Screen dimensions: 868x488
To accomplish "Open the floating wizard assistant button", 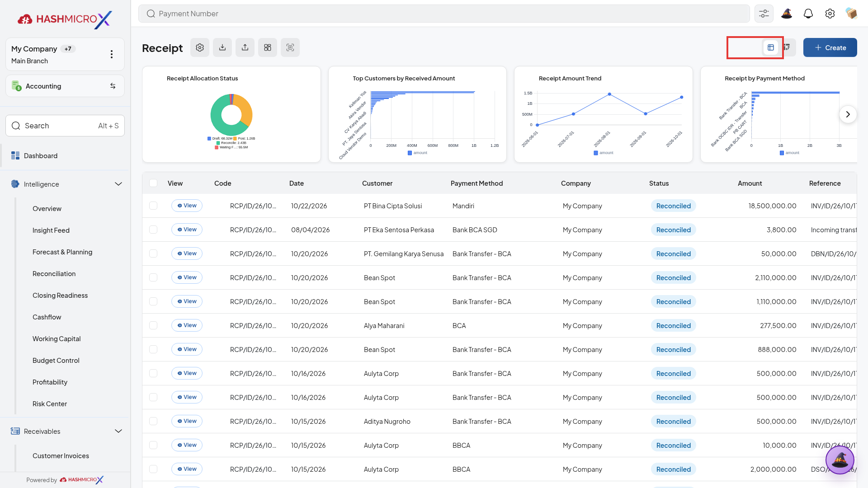I will (x=840, y=460).
